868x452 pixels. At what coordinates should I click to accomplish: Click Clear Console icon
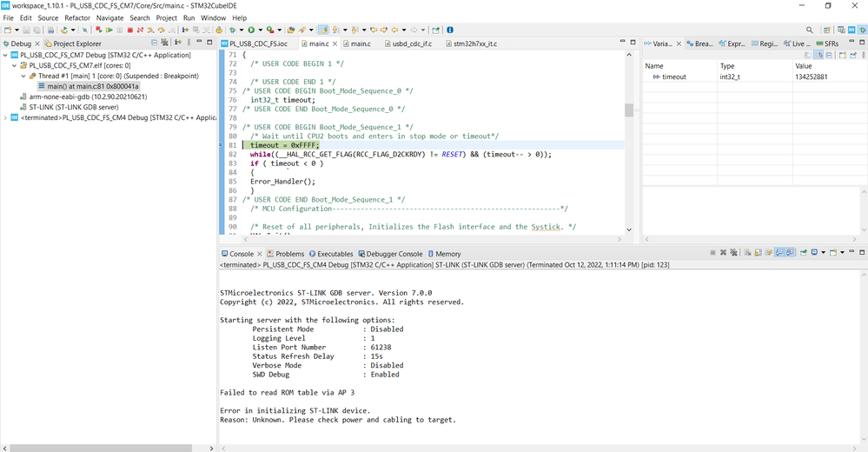(x=747, y=253)
